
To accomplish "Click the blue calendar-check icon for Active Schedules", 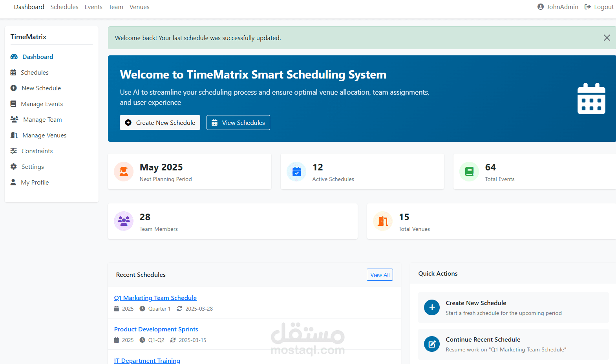I will tap(296, 172).
